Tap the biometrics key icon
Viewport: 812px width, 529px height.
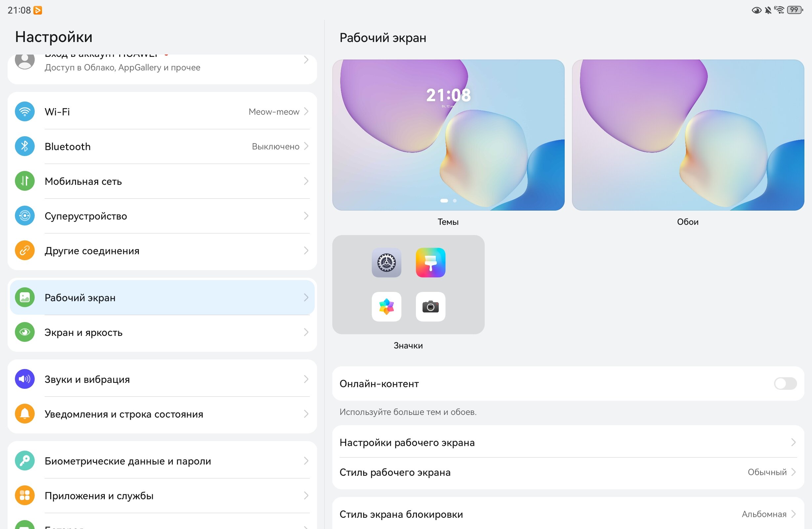pos(24,461)
